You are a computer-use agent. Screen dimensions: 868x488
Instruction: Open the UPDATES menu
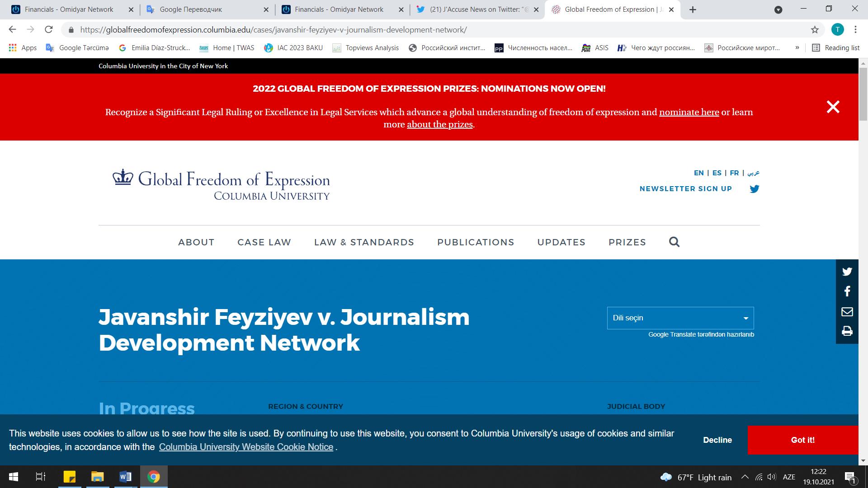coord(561,242)
